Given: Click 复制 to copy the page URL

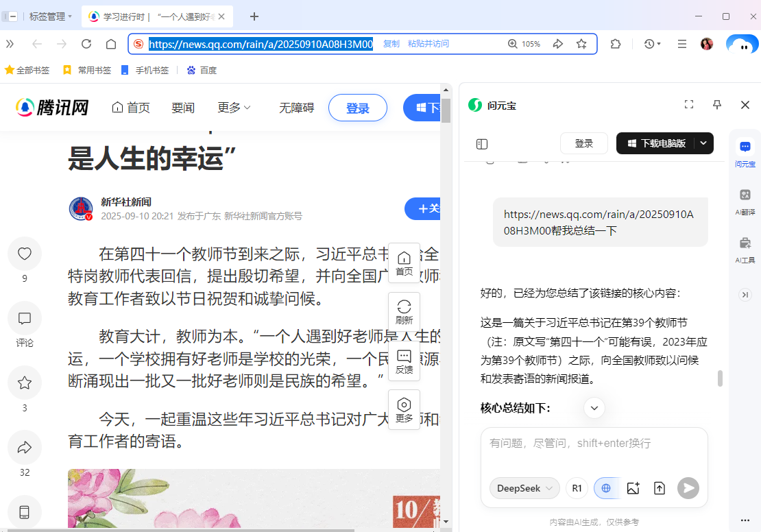Looking at the screenshot, I should tap(390, 43).
